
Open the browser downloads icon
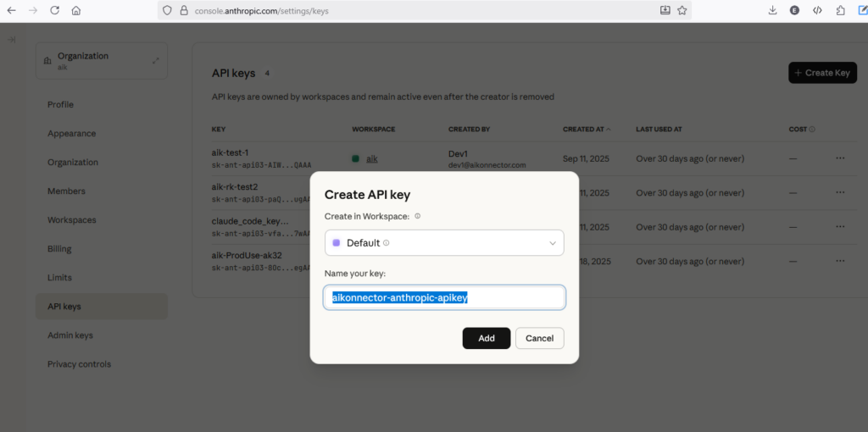(x=772, y=10)
